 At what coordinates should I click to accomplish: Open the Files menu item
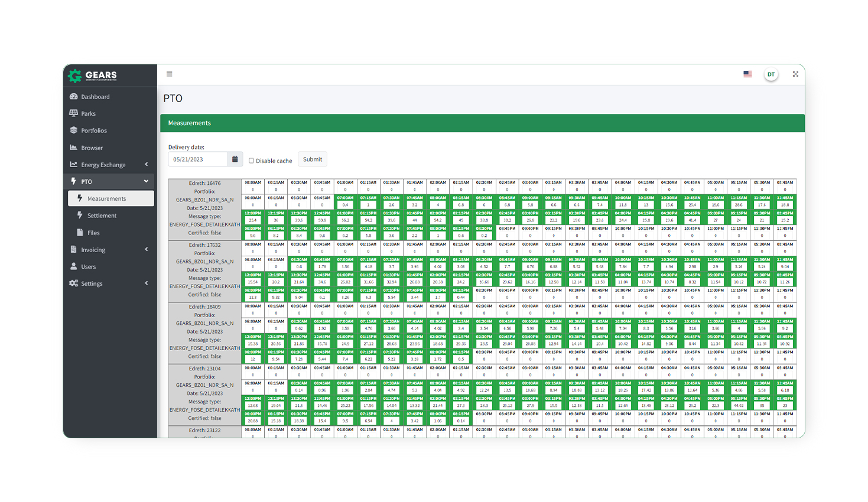pos(93,233)
